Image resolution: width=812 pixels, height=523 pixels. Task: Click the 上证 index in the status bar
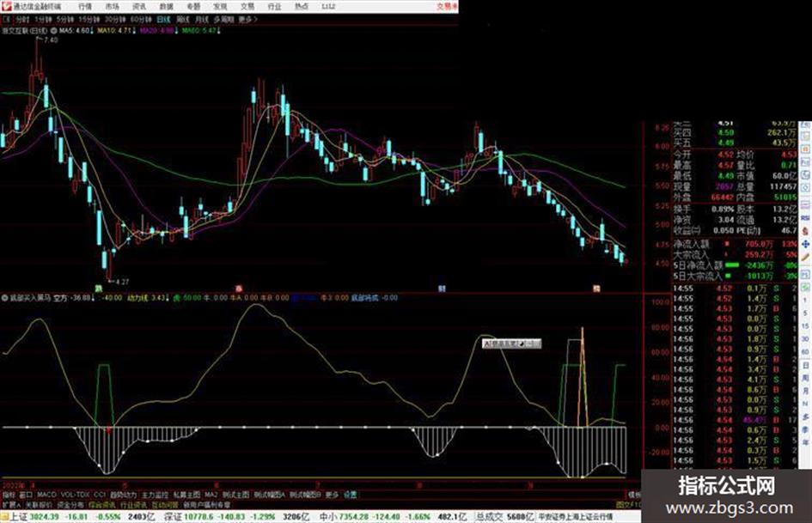pos(19,517)
